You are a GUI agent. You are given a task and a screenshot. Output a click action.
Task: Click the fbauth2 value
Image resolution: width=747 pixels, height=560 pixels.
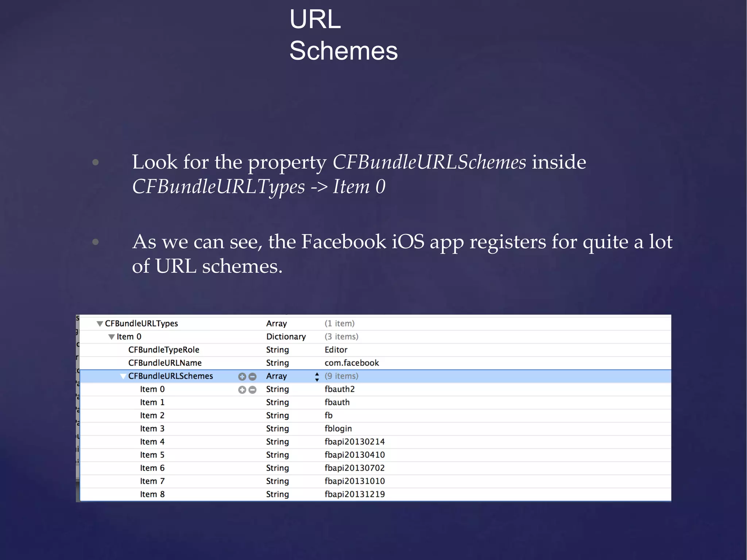point(340,389)
